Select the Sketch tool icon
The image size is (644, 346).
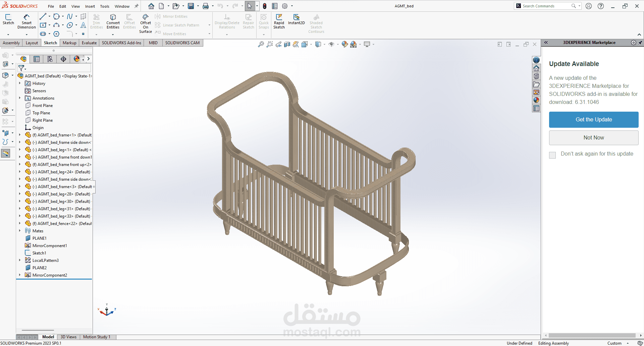pyautogui.click(x=8, y=19)
